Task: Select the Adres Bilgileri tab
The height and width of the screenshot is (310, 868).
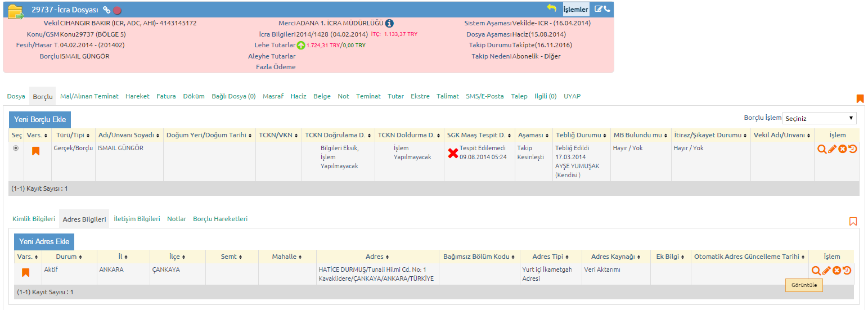Action: pyautogui.click(x=84, y=219)
